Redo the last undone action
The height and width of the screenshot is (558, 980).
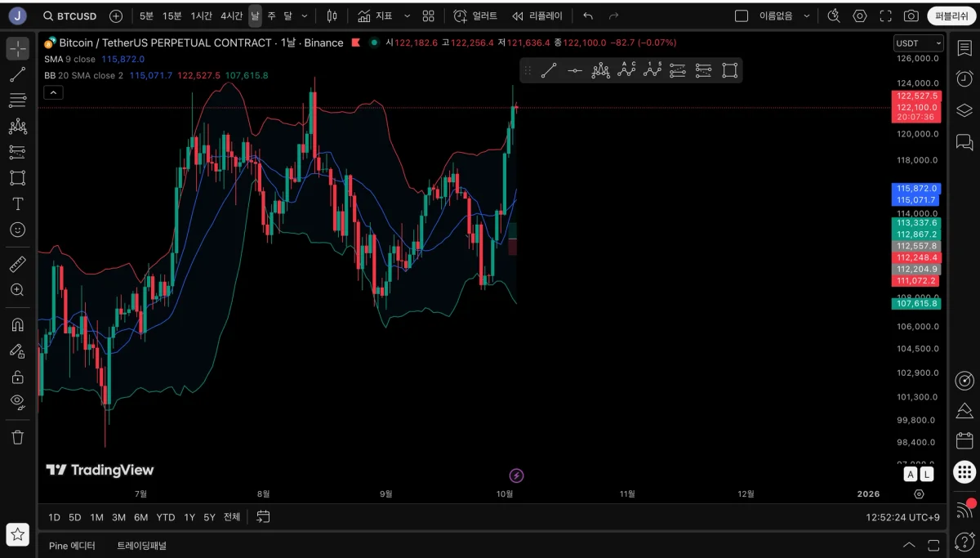pyautogui.click(x=614, y=16)
